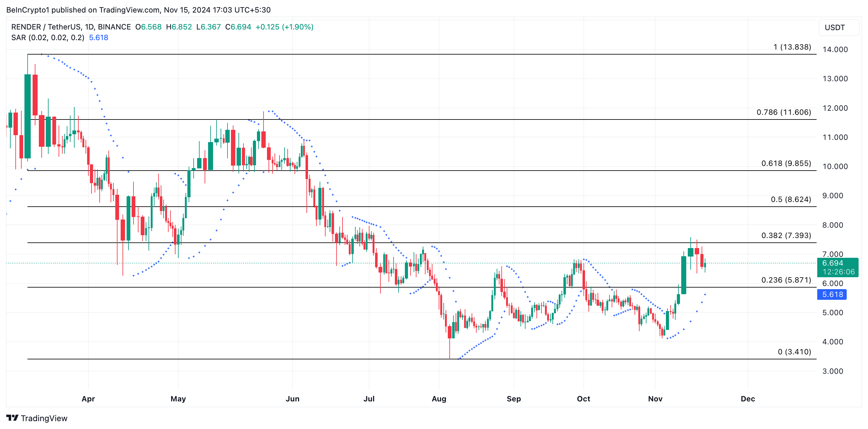Click the blue 5.618 SAR price tag

[x=832, y=294]
